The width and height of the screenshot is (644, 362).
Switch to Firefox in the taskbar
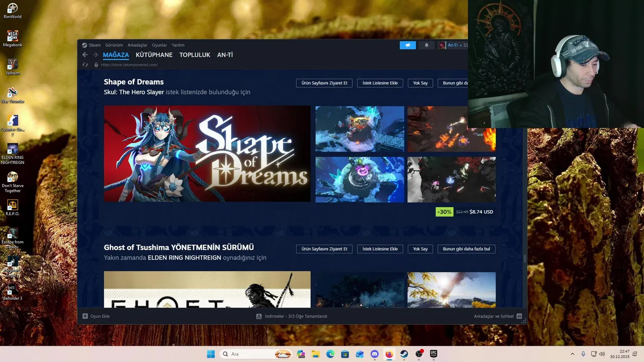(x=389, y=354)
